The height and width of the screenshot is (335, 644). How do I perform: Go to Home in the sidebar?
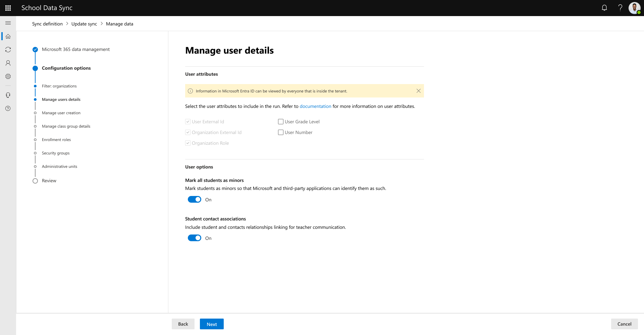point(8,36)
